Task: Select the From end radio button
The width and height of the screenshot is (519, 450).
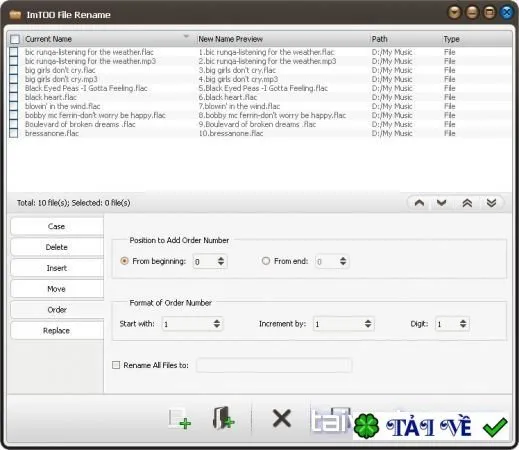Action: point(266,261)
